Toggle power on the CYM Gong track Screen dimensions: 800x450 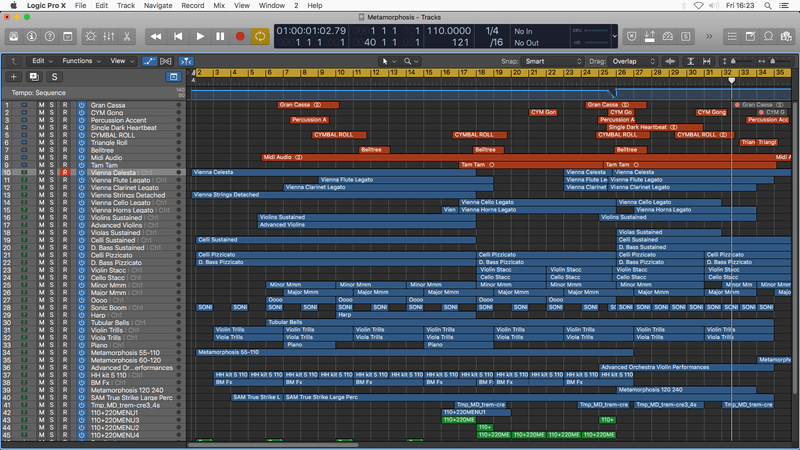click(80, 113)
